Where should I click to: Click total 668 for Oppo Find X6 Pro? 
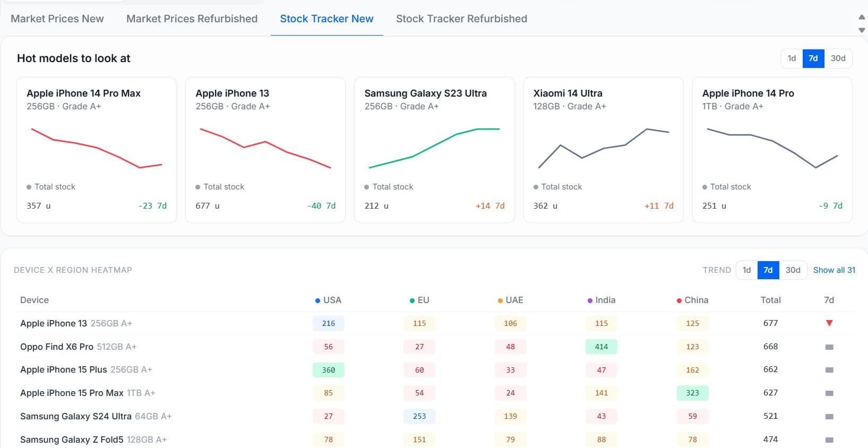coord(770,347)
